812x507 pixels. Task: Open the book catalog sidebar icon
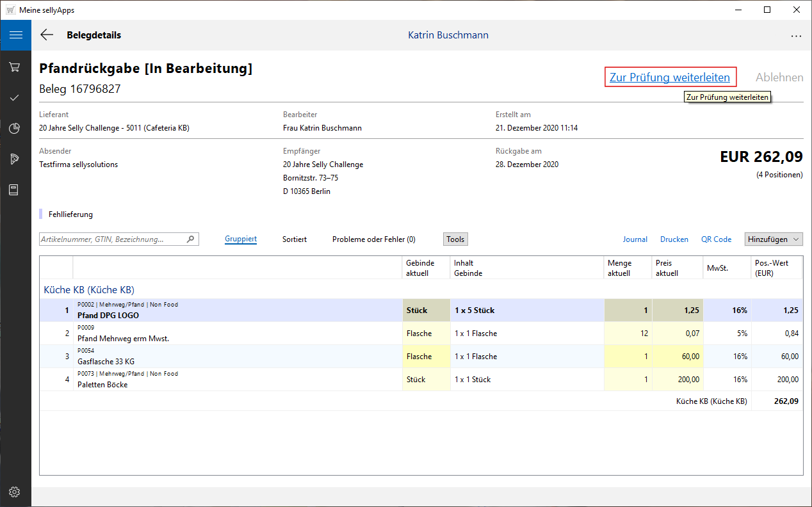[15, 190]
